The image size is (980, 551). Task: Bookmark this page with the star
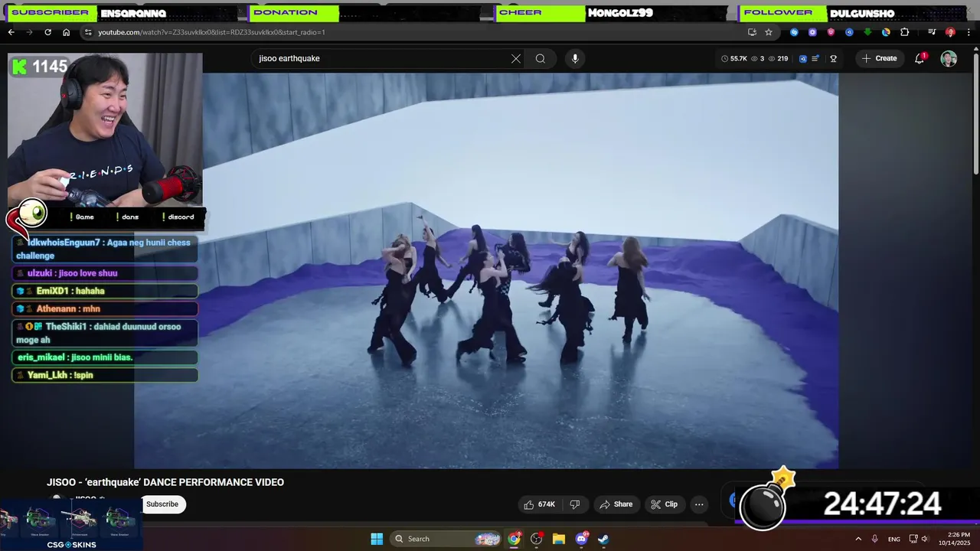(x=769, y=32)
